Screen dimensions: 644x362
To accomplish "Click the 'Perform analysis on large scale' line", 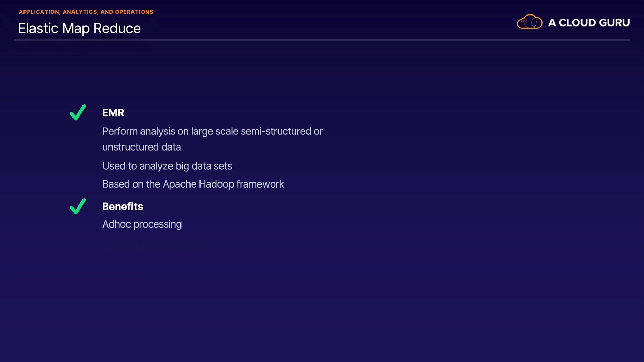I will (x=212, y=131).
